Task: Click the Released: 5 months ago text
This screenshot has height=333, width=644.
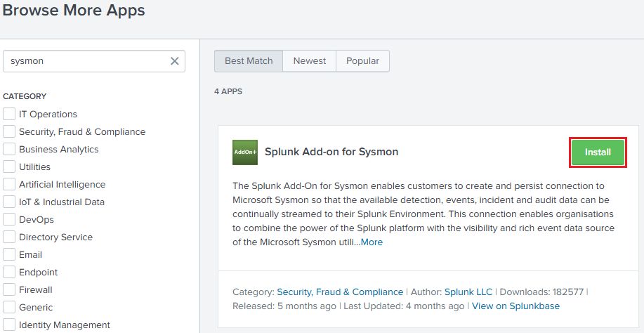Action: click(284, 306)
